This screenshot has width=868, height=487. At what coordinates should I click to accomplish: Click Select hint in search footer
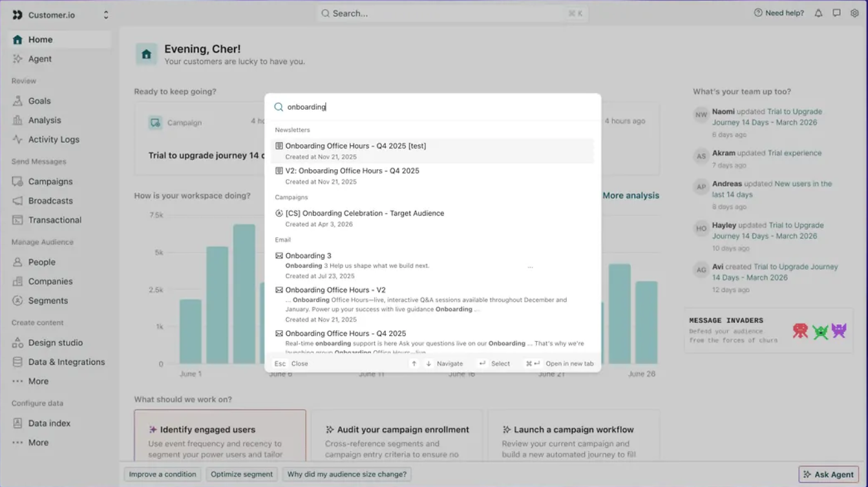pos(494,364)
